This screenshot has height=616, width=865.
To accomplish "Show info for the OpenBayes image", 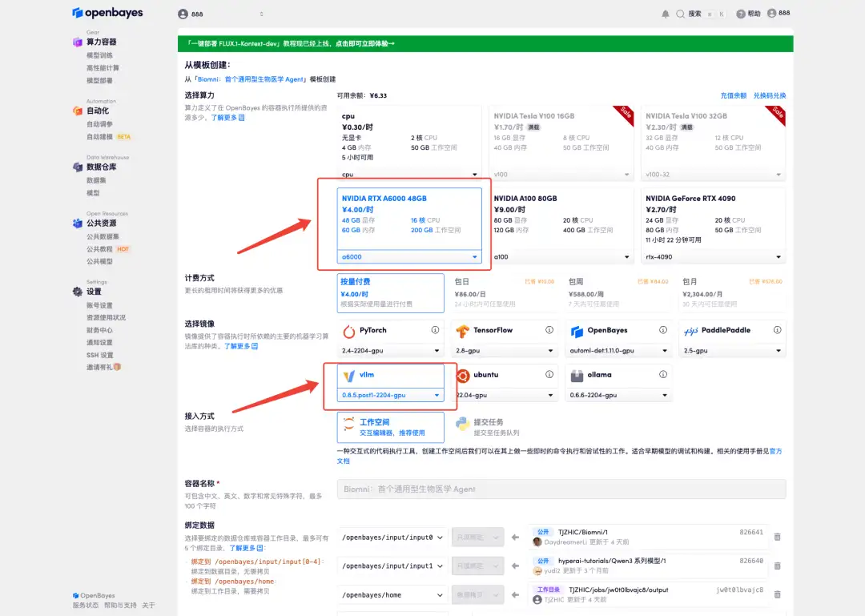I will coord(663,330).
